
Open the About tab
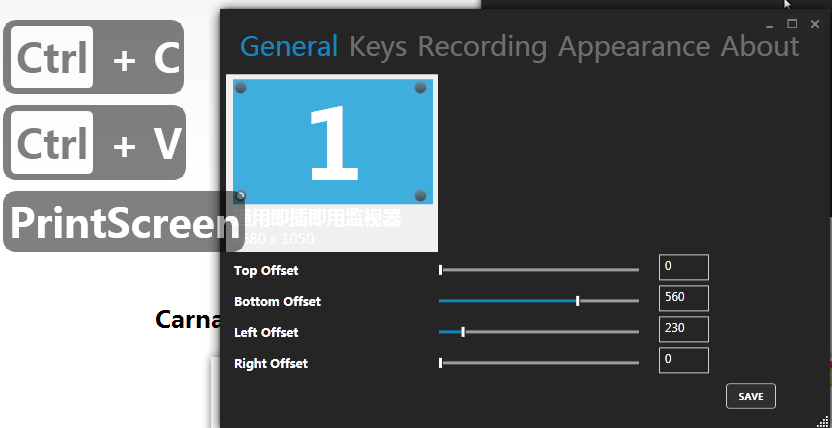(x=760, y=46)
